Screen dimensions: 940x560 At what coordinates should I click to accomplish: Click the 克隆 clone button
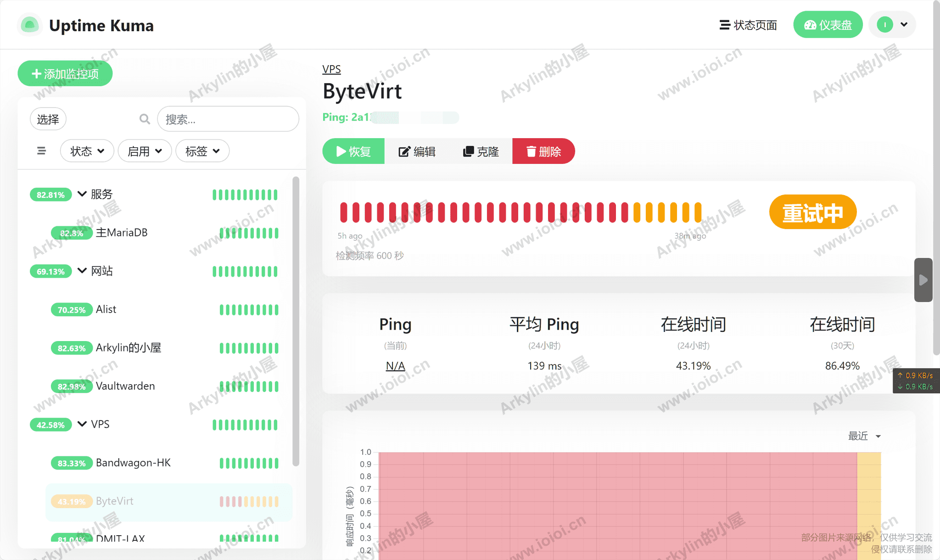point(481,151)
